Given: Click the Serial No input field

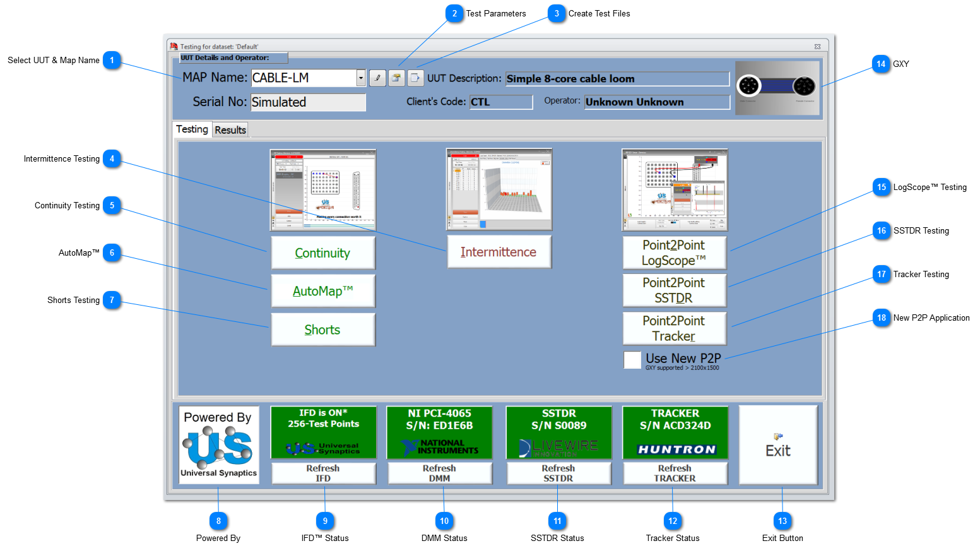Looking at the screenshot, I should coord(308,102).
